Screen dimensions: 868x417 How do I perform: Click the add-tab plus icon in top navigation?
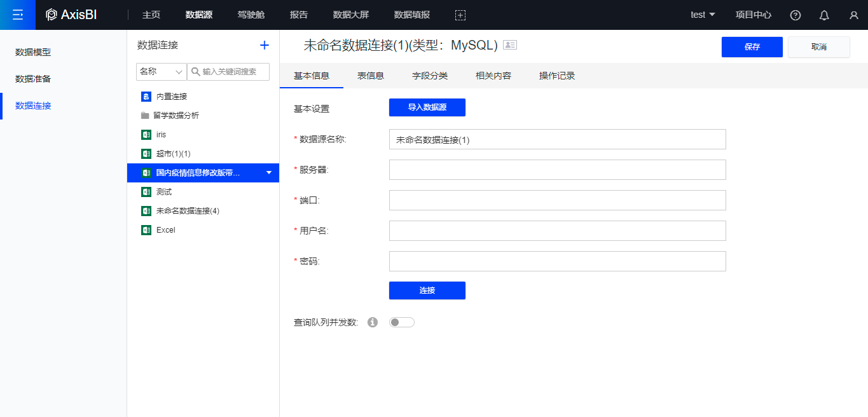(460, 15)
